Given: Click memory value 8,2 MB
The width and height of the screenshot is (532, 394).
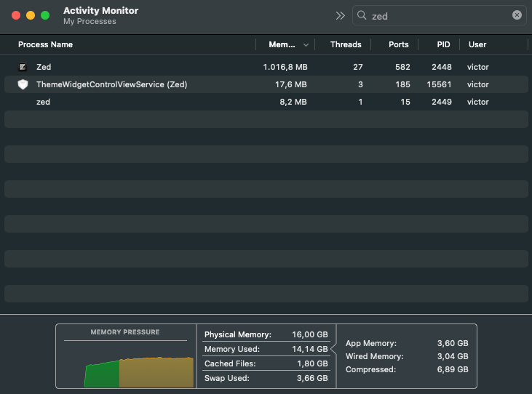Looking at the screenshot, I should pos(293,102).
